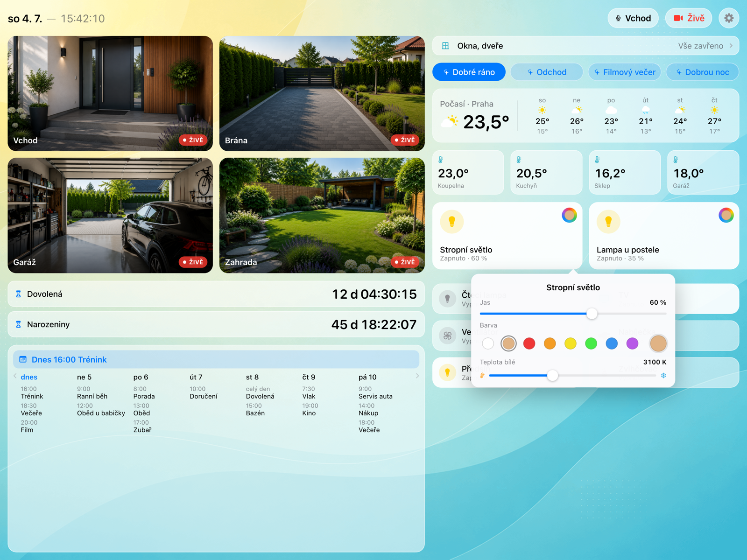The width and height of the screenshot is (747, 560).
Task: Activate the Odchod scene
Action: pos(547,72)
